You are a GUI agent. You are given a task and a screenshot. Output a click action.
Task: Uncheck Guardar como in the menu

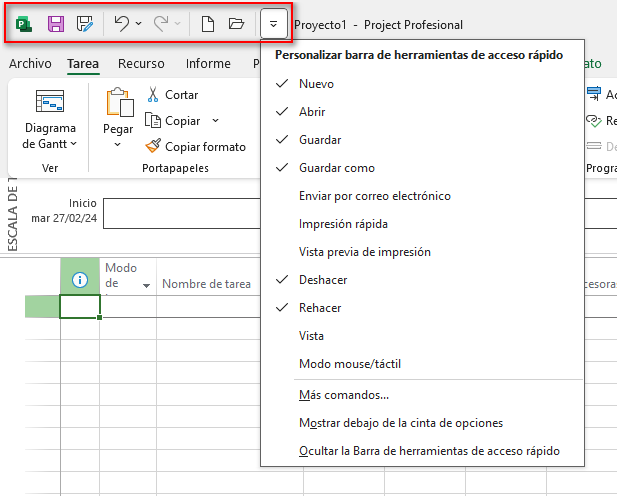click(x=336, y=168)
